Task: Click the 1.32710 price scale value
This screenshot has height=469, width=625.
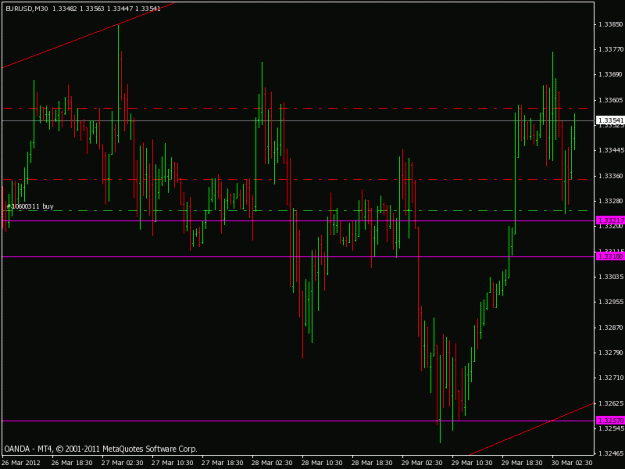Action: (x=611, y=377)
